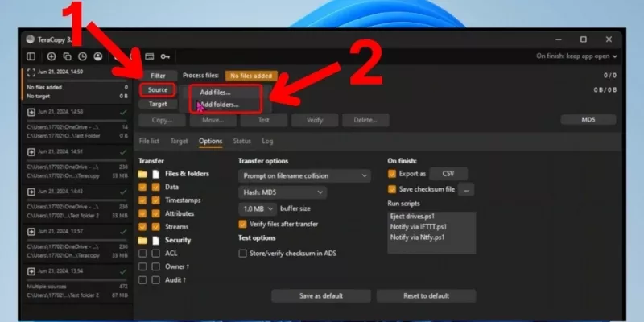Screen dimensions: 644x322
Task: Toggle the file-column Timestamps checkbox
Action: click(x=155, y=200)
